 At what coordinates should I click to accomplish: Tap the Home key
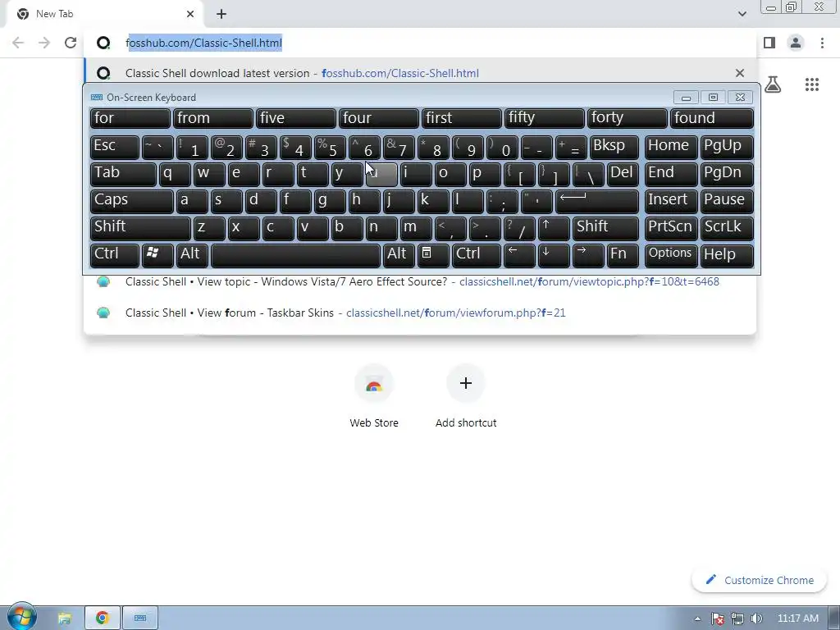(671, 147)
